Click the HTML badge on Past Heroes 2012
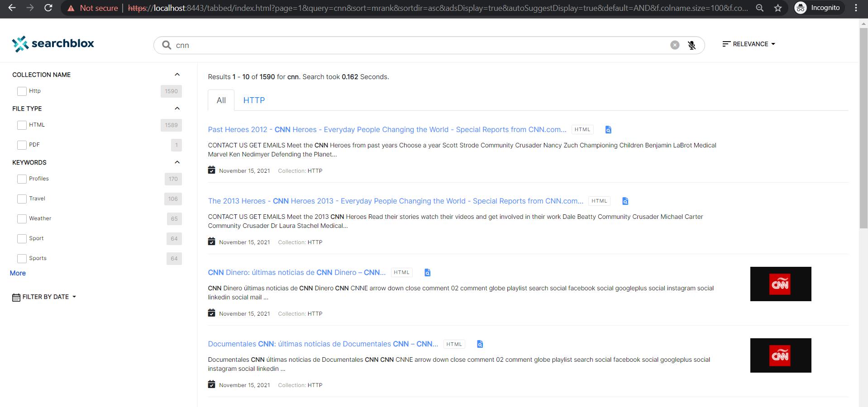The image size is (868, 407). (x=582, y=130)
